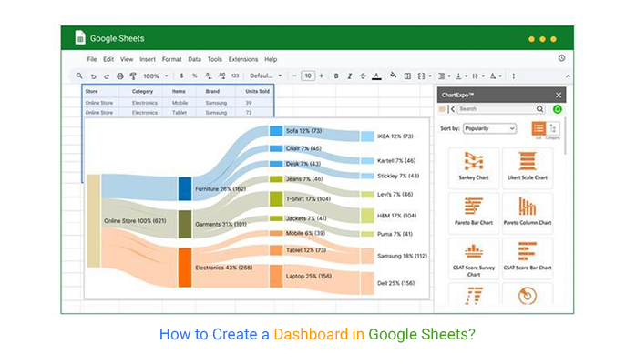Toggle Bold formatting
Image resolution: width=636 pixels, height=364 pixels.
[336, 76]
